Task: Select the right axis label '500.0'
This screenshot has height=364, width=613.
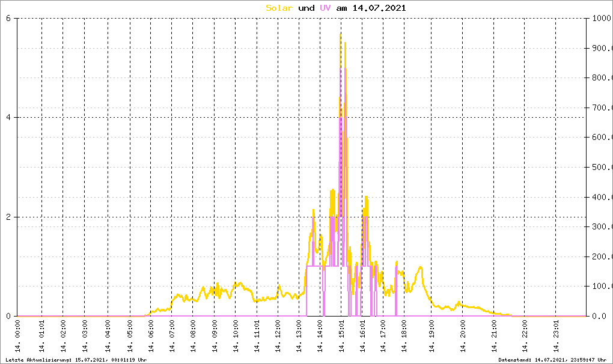Action: point(602,167)
